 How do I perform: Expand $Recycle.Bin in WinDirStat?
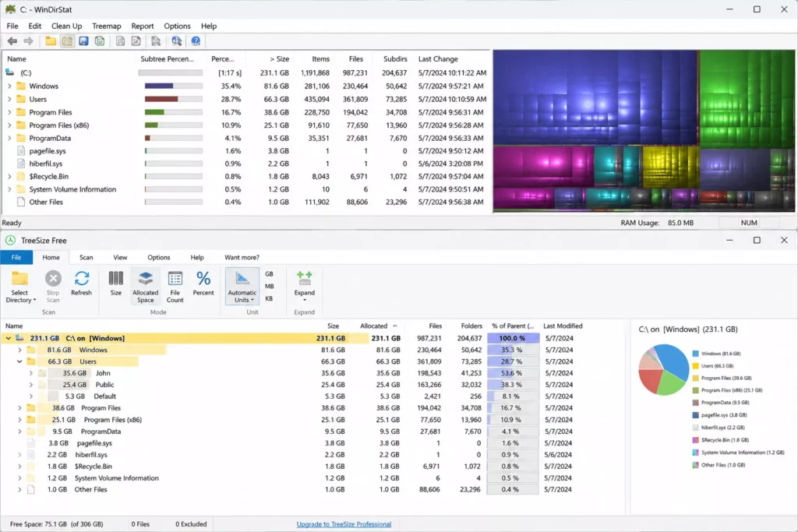[9, 177]
